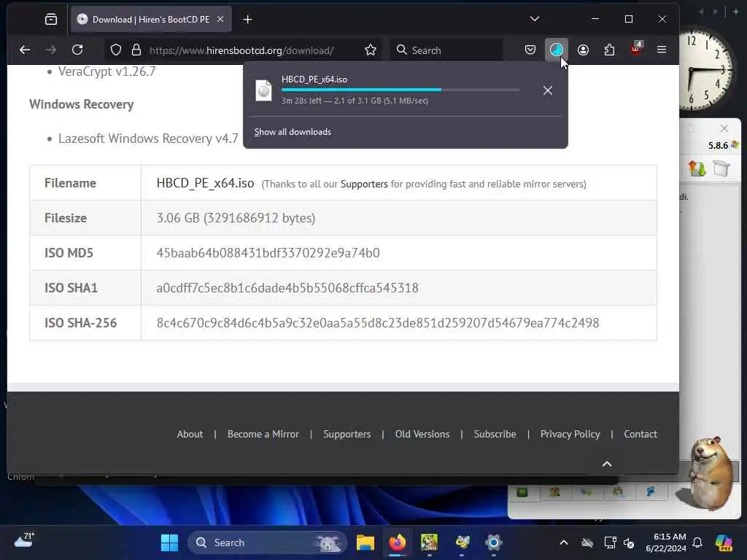
Task: Click the address bar URL field
Action: 241,50
